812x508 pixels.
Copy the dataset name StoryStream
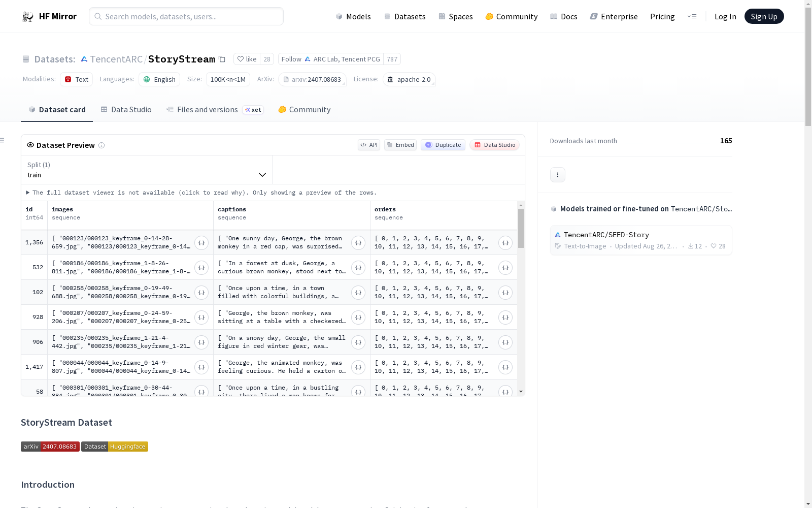222,59
